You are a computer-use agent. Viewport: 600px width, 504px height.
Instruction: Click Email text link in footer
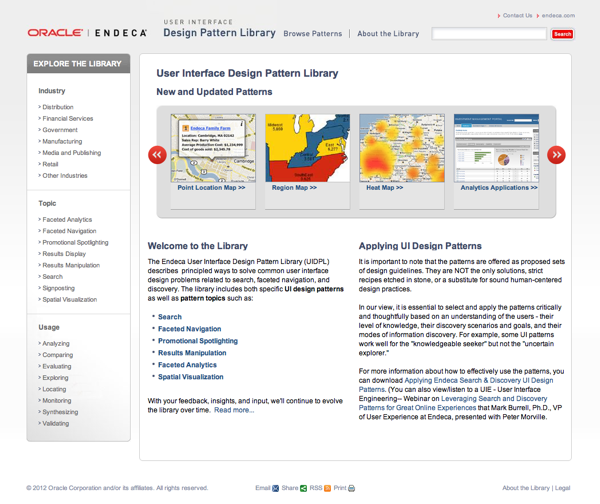coord(263,488)
